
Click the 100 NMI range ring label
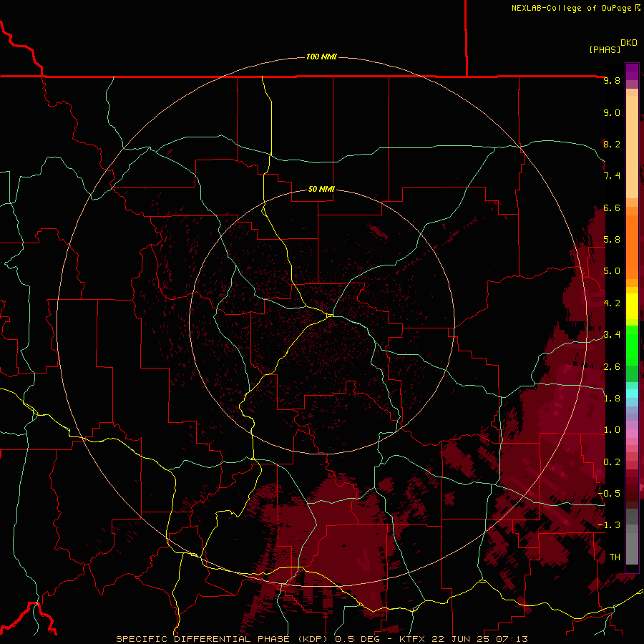tap(321, 57)
